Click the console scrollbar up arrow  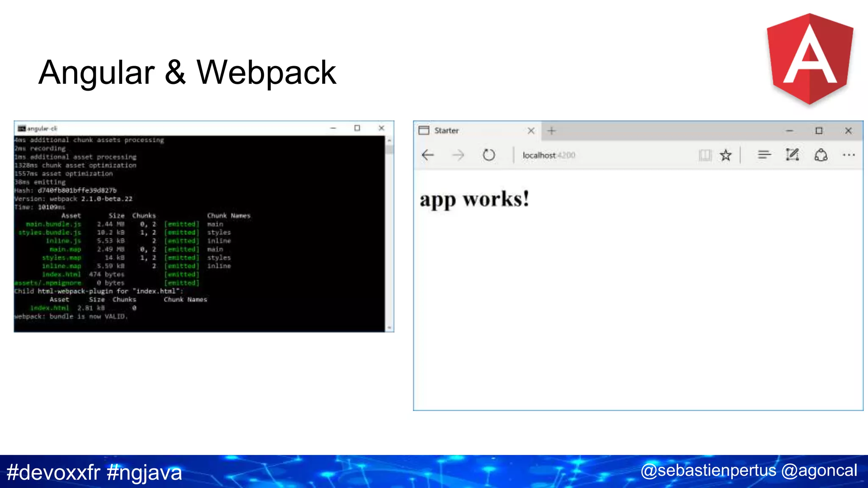[x=389, y=140]
